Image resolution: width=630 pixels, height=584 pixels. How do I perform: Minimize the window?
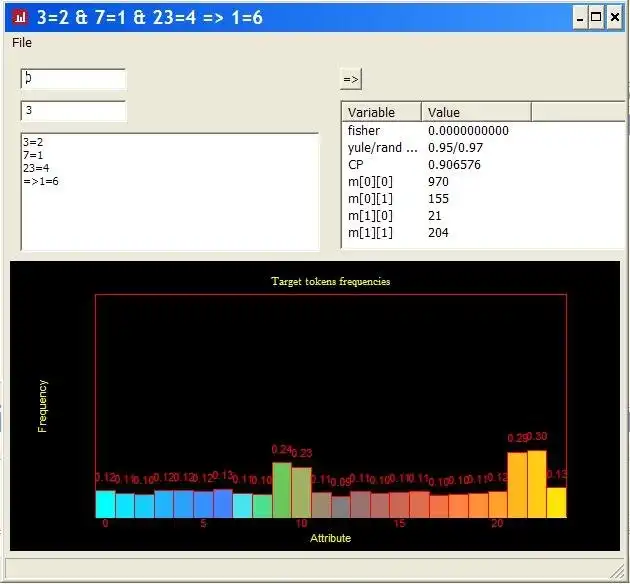(x=579, y=17)
